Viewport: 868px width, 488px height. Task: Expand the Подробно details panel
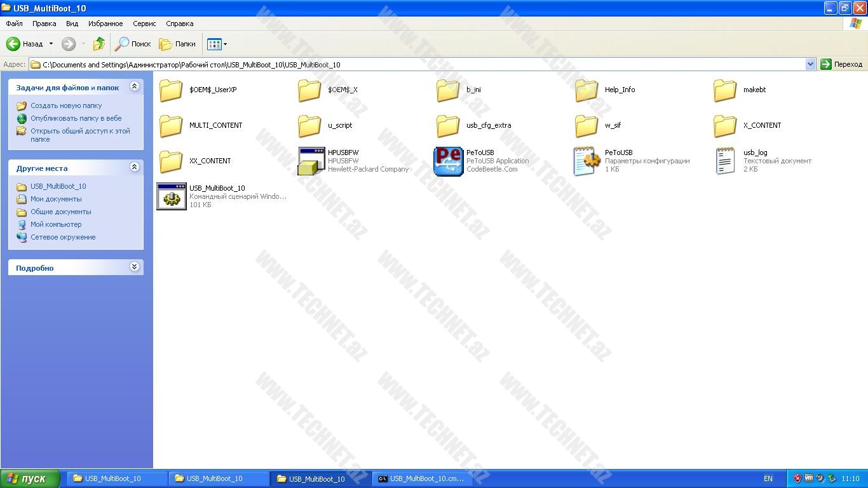coord(134,267)
